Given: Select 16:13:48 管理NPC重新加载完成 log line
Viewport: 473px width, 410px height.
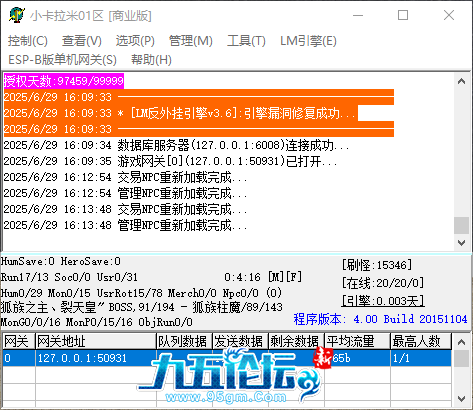Looking at the screenshot, I should [126, 225].
